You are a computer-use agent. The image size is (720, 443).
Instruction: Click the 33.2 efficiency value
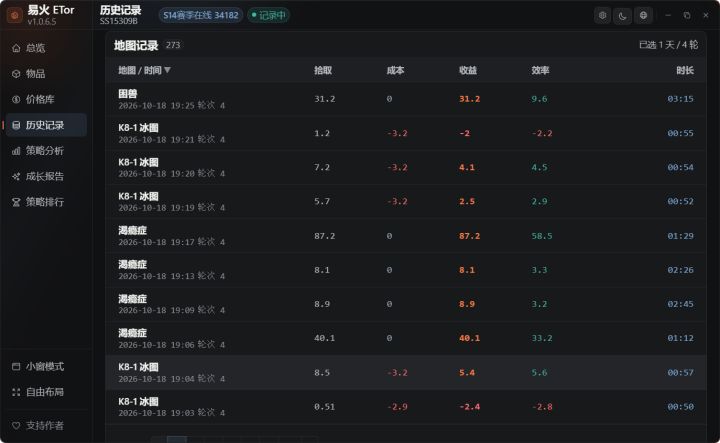click(542, 338)
